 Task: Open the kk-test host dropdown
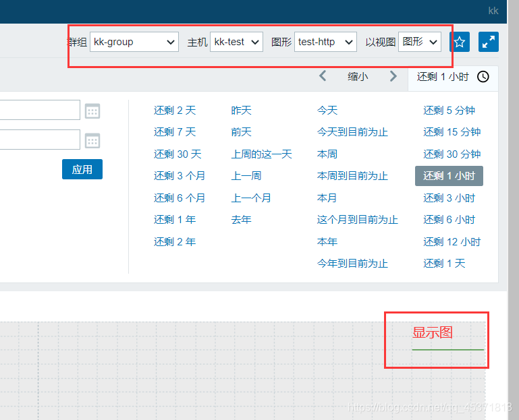coord(236,42)
